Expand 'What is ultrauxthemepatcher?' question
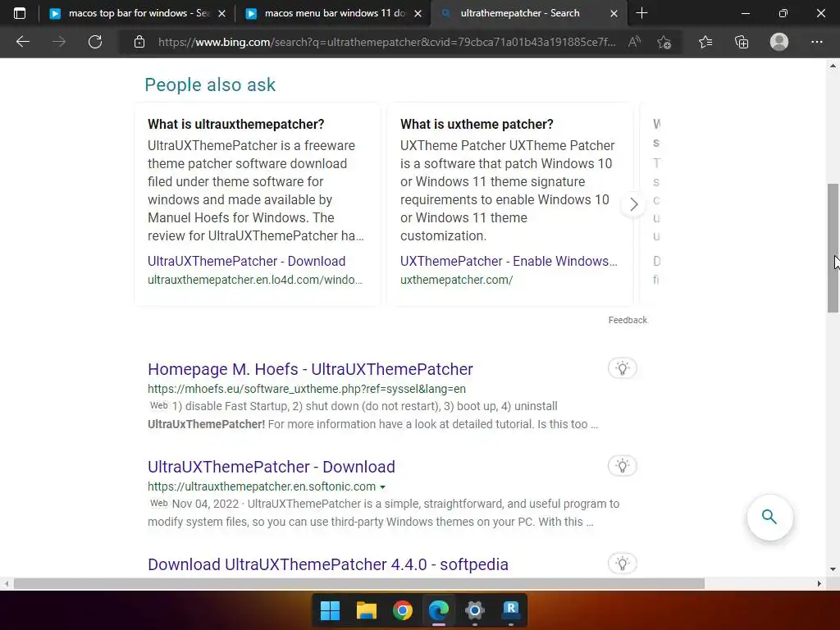This screenshot has width=840, height=630. (235, 125)
